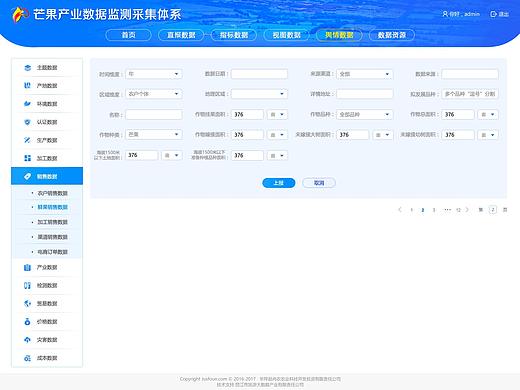Click the 名称 input field
Screen dimensions: 520x390
[154, 114]
